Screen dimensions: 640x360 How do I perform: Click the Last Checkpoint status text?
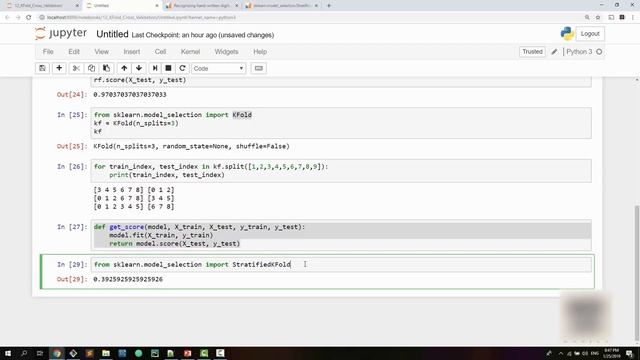(203, 35)
